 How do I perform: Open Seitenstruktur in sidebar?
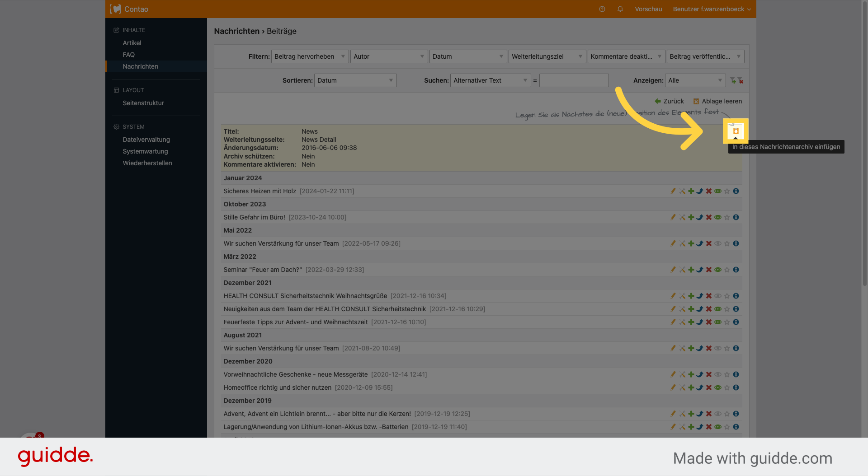143,103
